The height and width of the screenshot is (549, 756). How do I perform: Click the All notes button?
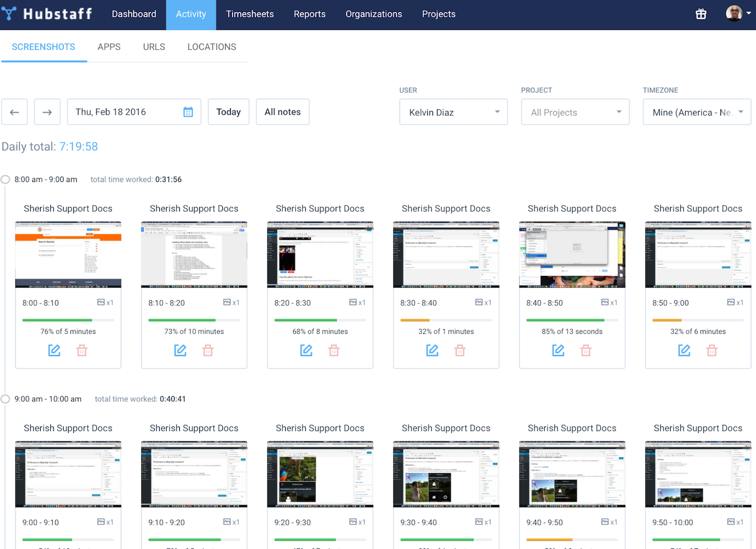tap(282, 112)
